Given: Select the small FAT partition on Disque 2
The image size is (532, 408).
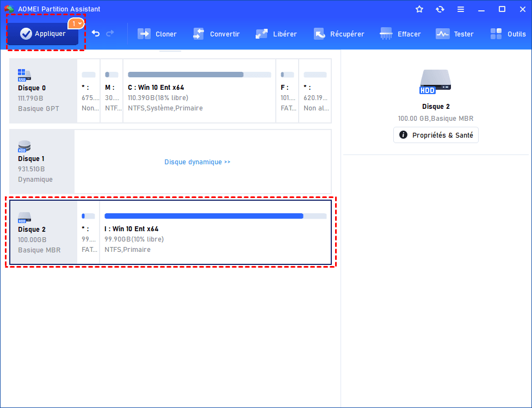Looking at the screenshot, I should (89, 232).
